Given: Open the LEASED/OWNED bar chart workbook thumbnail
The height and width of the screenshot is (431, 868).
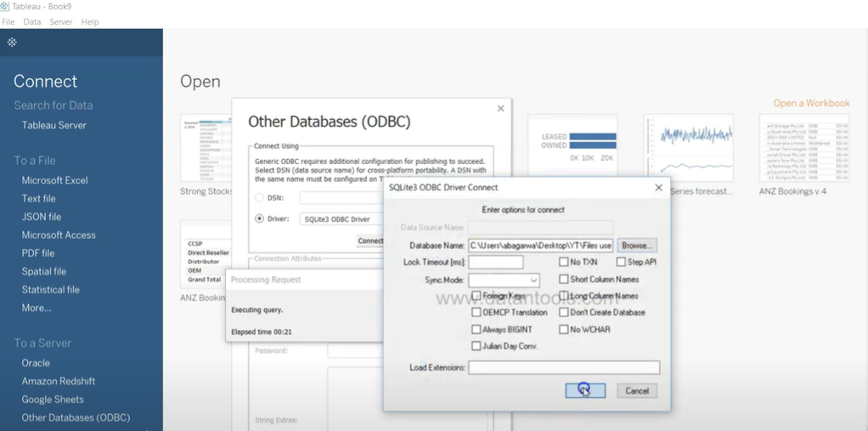Looking at the screenshot, I should point(573,145).
